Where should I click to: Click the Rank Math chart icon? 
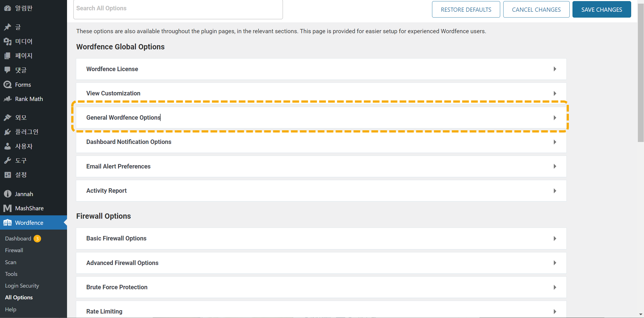8,99
